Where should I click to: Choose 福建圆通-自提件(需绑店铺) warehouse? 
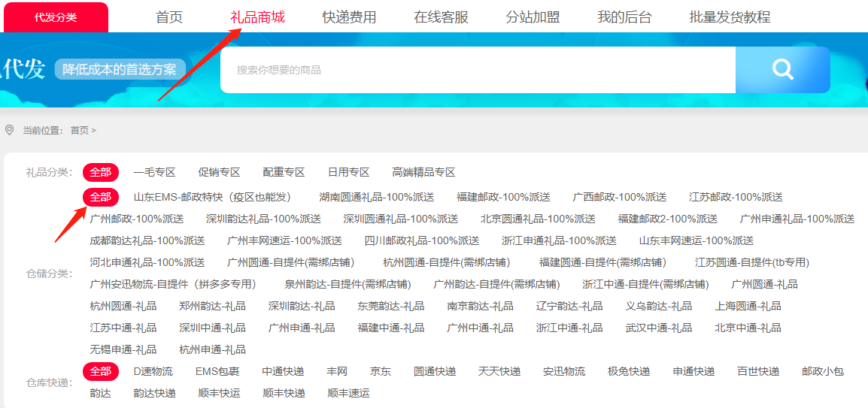602,262
